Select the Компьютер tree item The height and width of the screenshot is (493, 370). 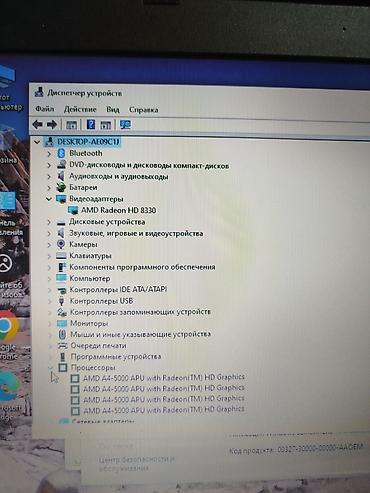90,278
